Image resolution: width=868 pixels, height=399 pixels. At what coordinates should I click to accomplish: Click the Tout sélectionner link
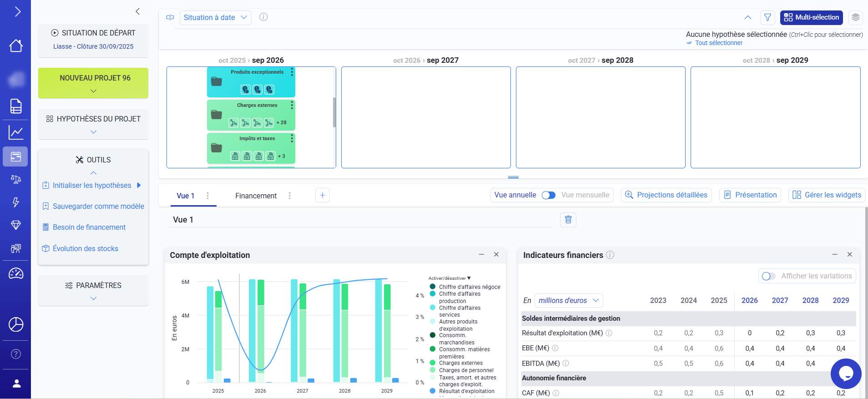point(718,43)
